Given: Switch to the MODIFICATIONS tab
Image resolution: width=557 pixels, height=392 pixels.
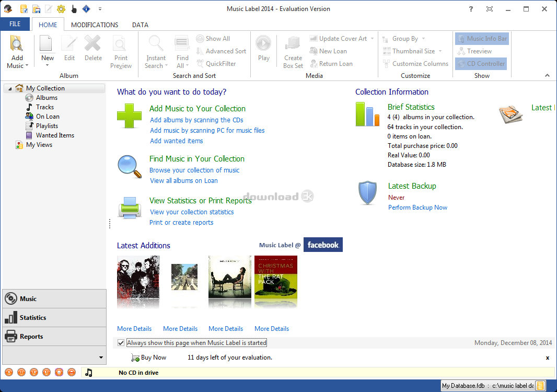Looking at the screenshot, I should point(95,25).
